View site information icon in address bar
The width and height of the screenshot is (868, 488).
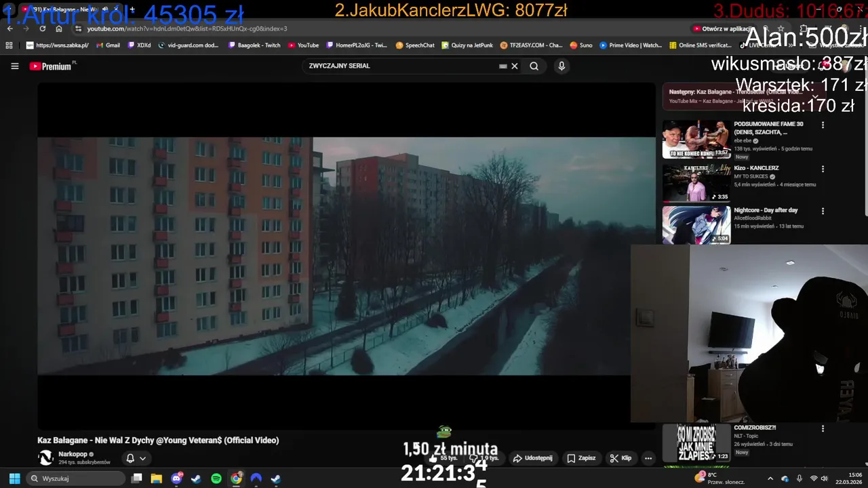[x=78, y=28]
